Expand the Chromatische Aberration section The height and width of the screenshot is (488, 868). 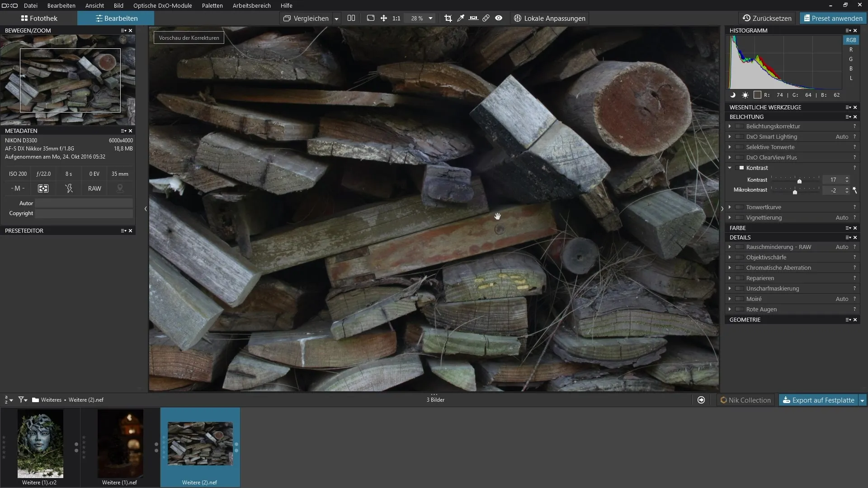730,268
